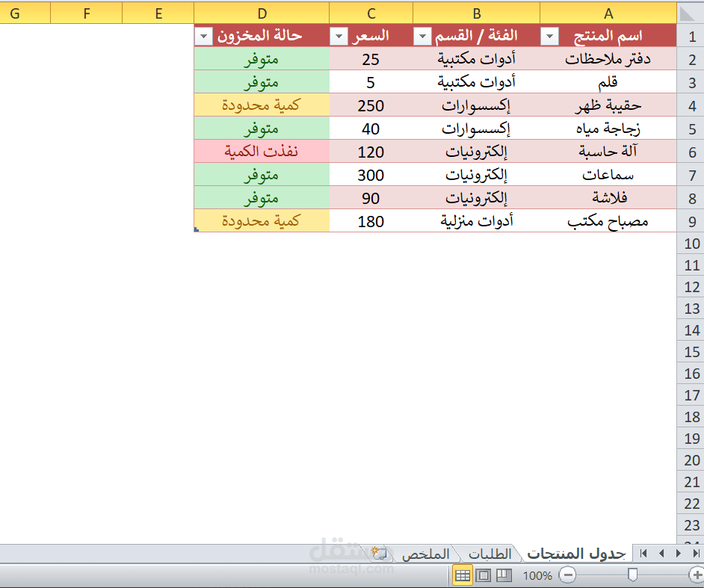Open zoom dialog via 100% label
The width and height of the screenshot is (704, 588).
pyautogui.click(x=537, y=575)
